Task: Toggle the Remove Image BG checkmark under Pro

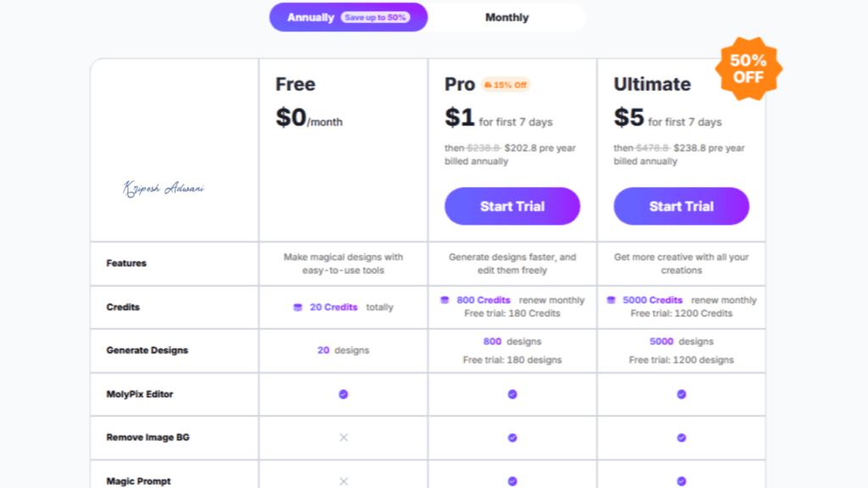Action: tap(512, 437)
